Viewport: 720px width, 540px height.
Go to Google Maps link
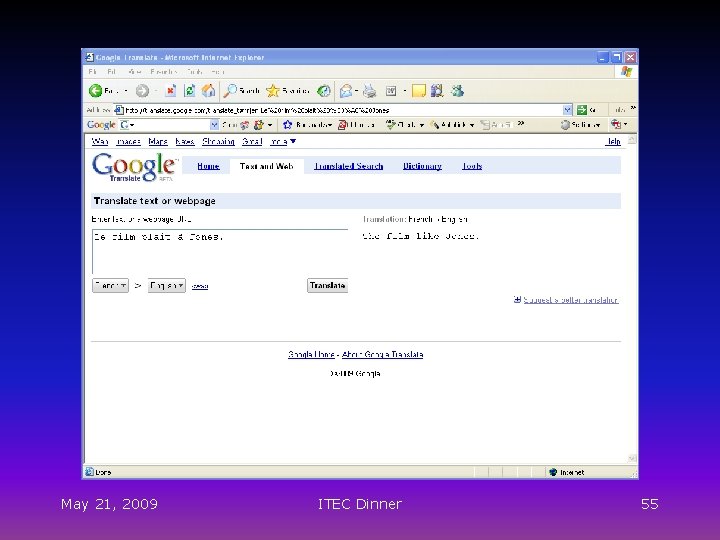158,141
